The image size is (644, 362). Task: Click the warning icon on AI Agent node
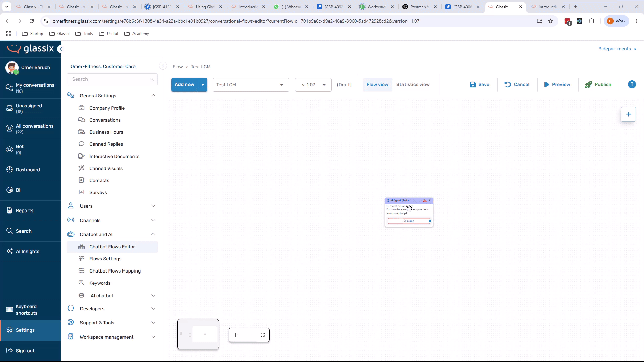tap(425, 201)
